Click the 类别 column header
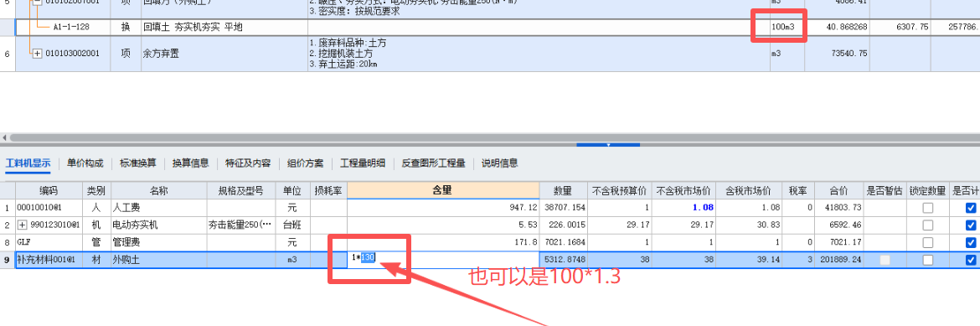980x326 pixels. 97,190
